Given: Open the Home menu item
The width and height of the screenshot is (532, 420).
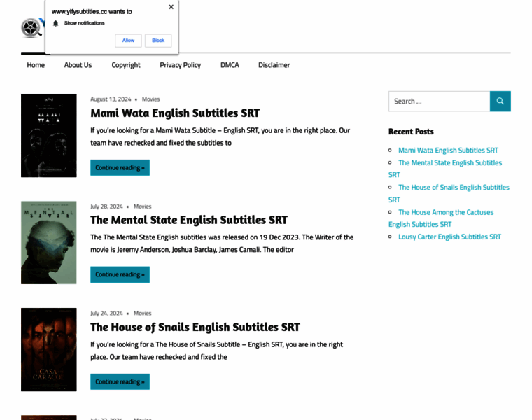Looking at the screenshot, I should point(36,65).
